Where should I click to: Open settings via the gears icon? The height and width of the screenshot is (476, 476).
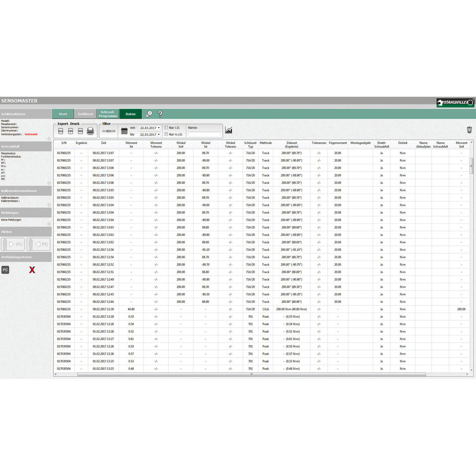[149, 114]
